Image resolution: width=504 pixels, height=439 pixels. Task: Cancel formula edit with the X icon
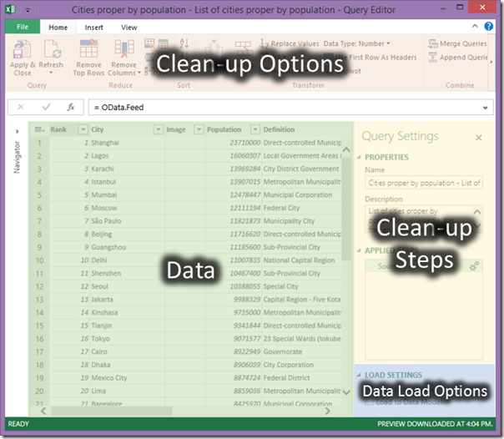(21, 108)
